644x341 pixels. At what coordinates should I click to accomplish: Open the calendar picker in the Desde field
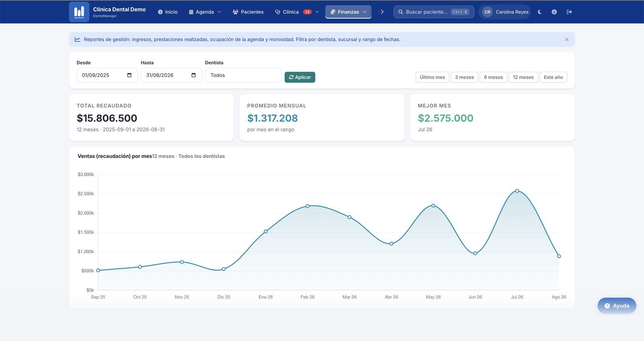[129, 75]
